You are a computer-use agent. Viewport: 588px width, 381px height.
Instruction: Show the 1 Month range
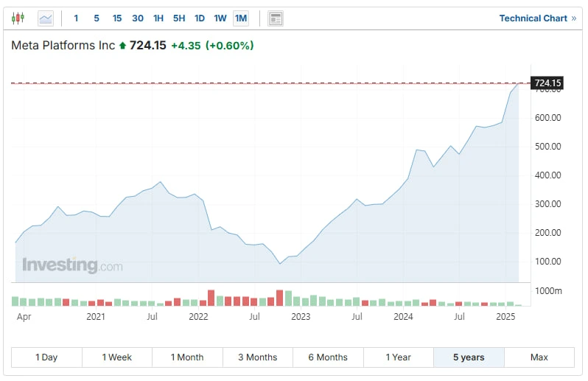[x=187, y=357]
